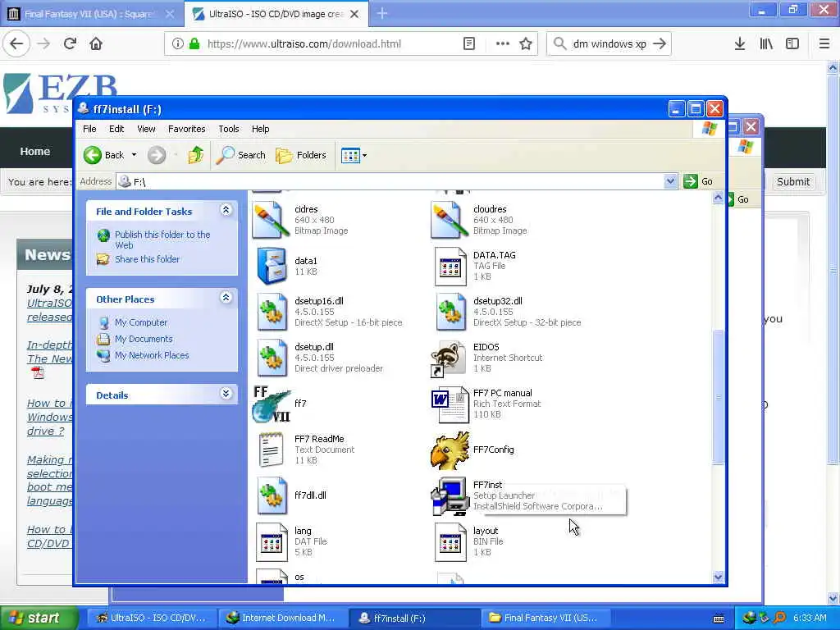The height and width of the screenshot is (630, 840).
Task: Open the cloudres bitmap image icon
Action: pyautogui.click(x=450, y=220)
